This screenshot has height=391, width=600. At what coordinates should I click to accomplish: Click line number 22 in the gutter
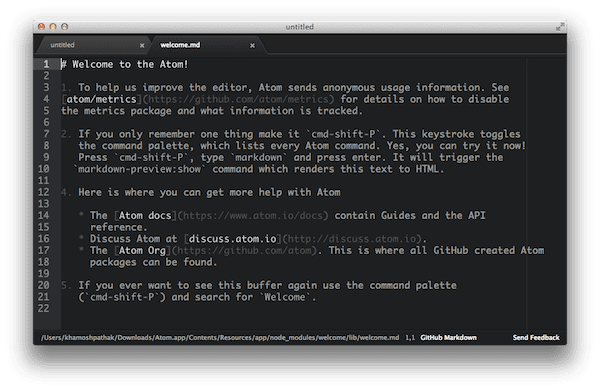43,308
